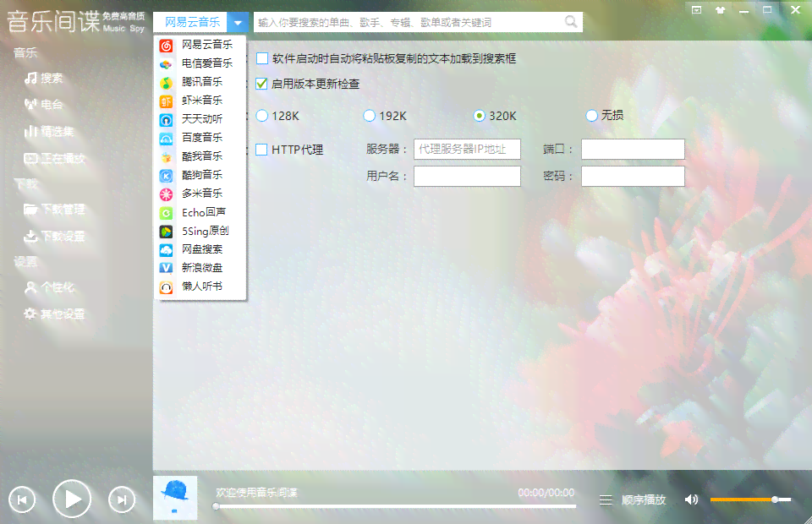Enable the HTTP代理 checkbox

tap(262, 150)
